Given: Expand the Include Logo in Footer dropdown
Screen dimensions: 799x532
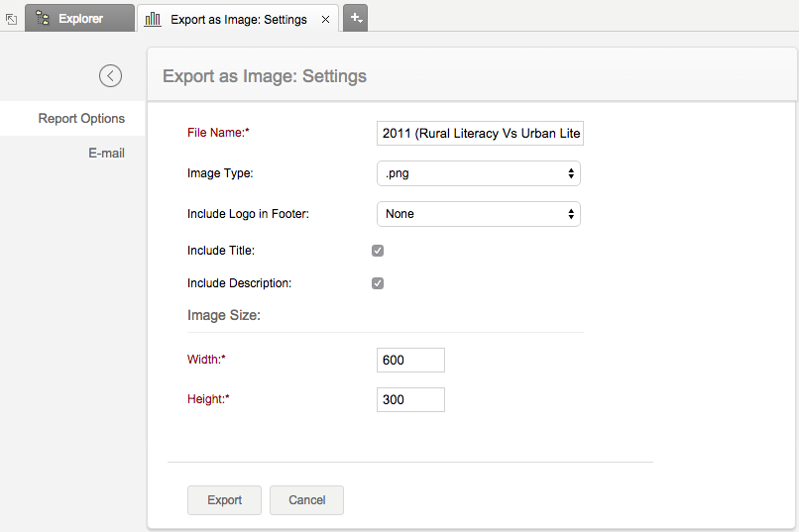Looking at the screenshot, I should (x=479, y=214).
